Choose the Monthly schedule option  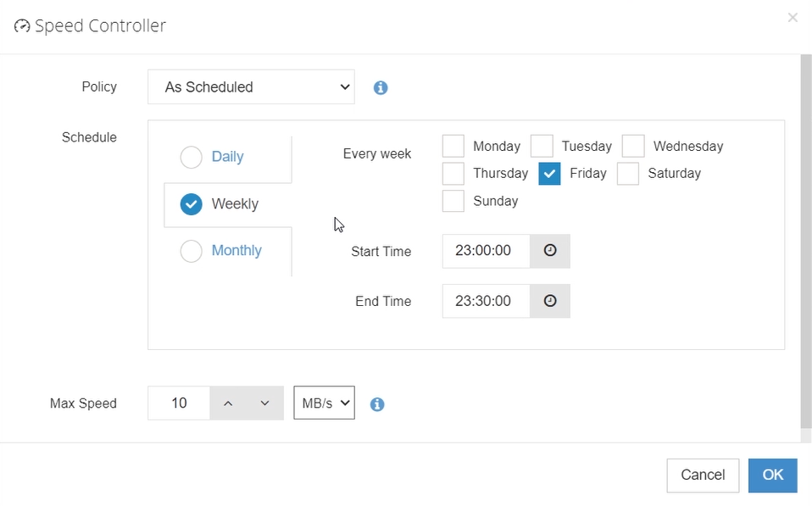point(191,251)
